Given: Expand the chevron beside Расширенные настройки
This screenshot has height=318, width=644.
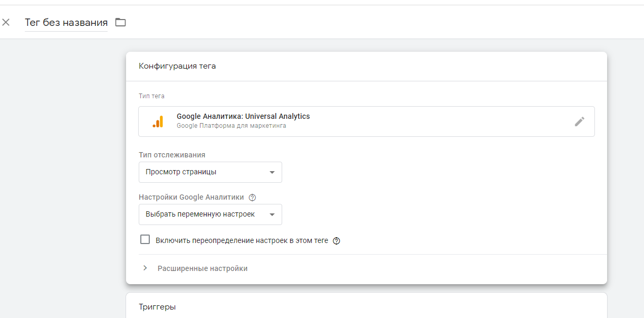Looking at the screenshot, I should coord(145,268).
